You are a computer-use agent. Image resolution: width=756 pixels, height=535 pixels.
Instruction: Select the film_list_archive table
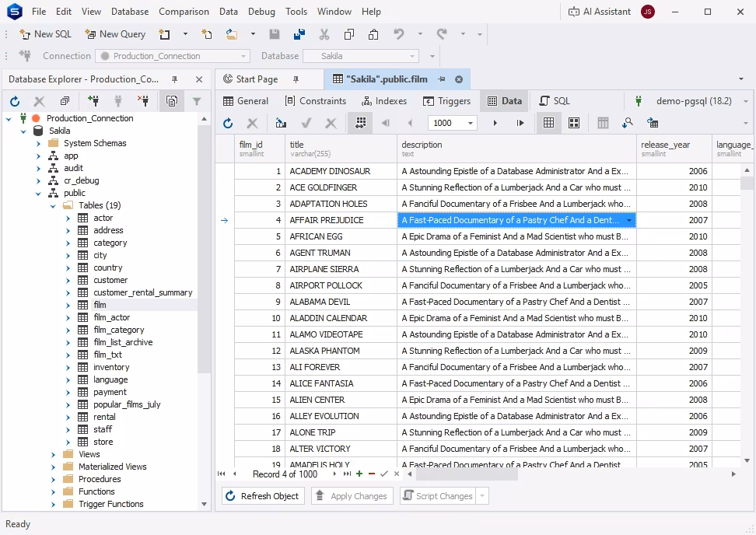[x=123, y=342]
